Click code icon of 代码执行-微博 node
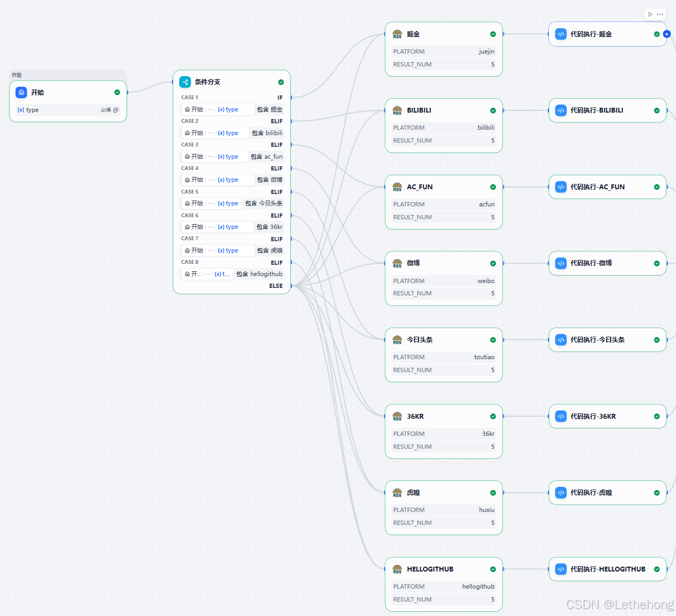This screenshot has height=616, width=676. tap(561, 263)
